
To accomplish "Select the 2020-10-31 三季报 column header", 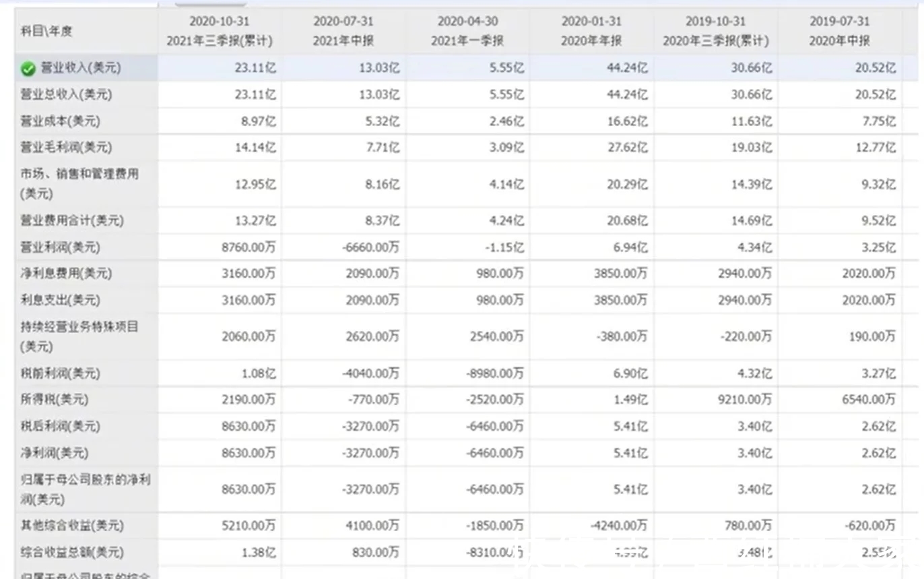I will 220,31.
